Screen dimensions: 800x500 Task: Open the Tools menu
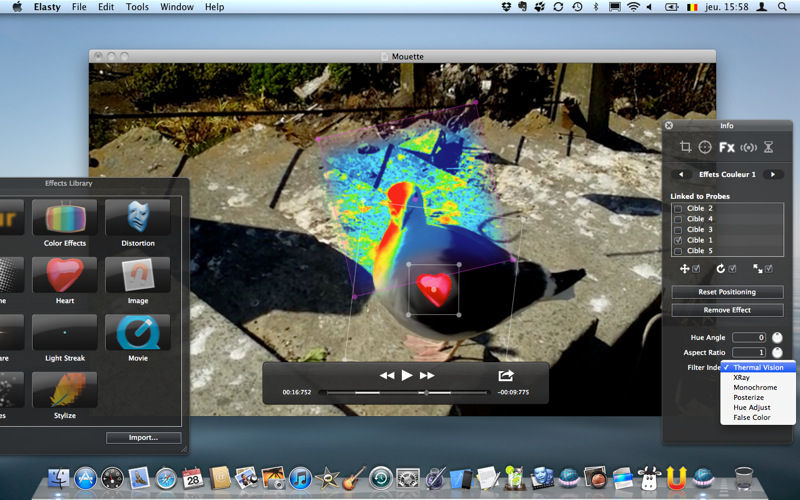point(137,7)
